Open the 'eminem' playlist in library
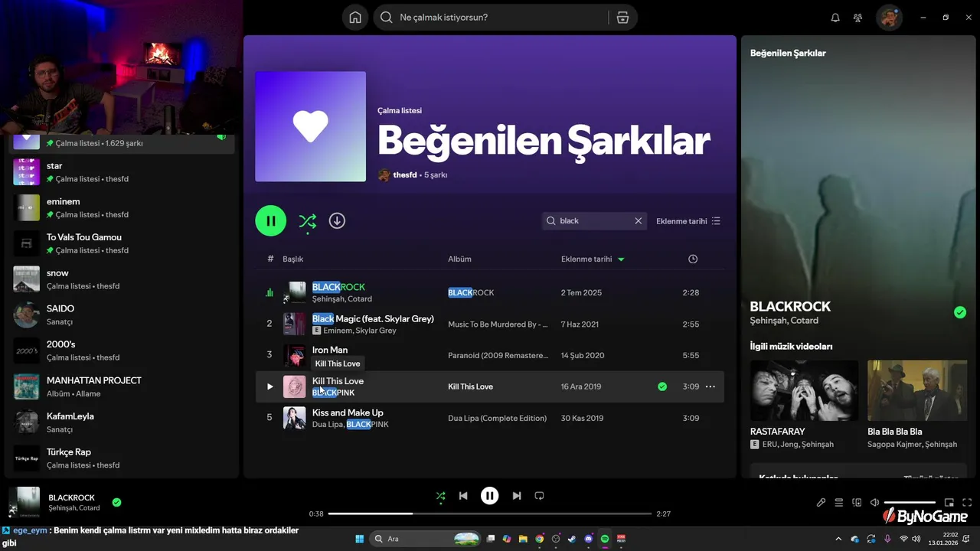The width and height of the screenshot is (980, 551). (x=122, y=208)
